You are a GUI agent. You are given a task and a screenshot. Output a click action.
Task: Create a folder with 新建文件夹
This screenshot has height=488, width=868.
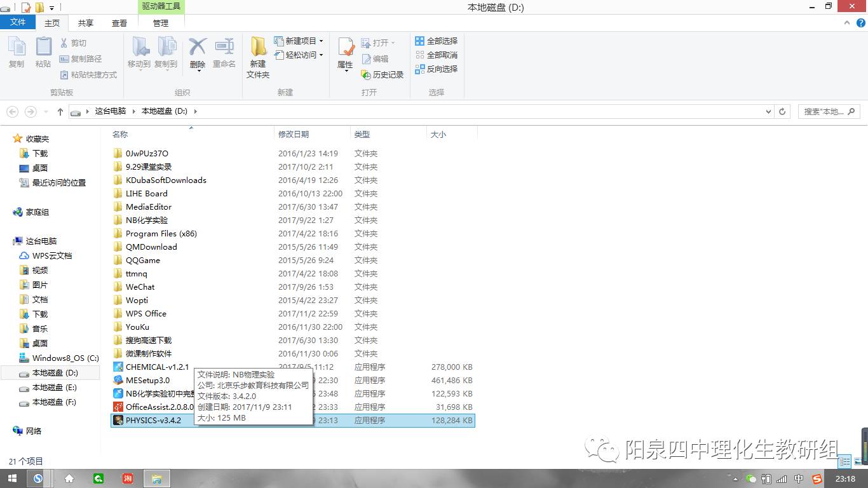(x=258, y=57)
